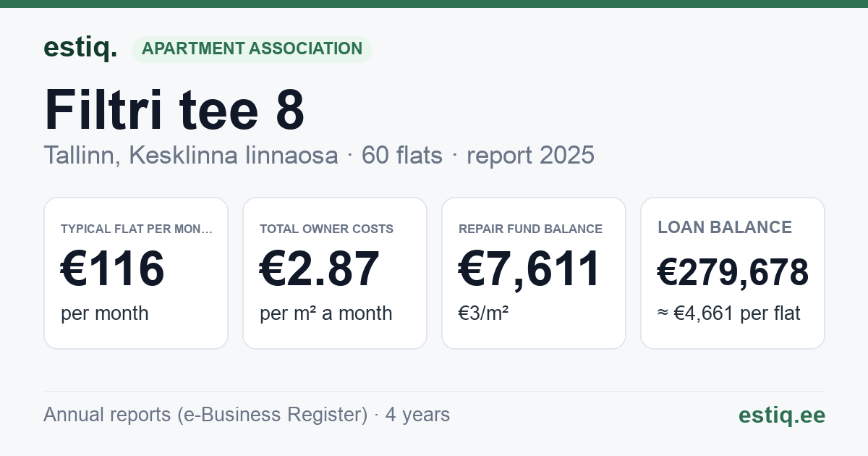
Task: Select the APARTMENT ASSOCIATION badge
Action: [252, 49]
